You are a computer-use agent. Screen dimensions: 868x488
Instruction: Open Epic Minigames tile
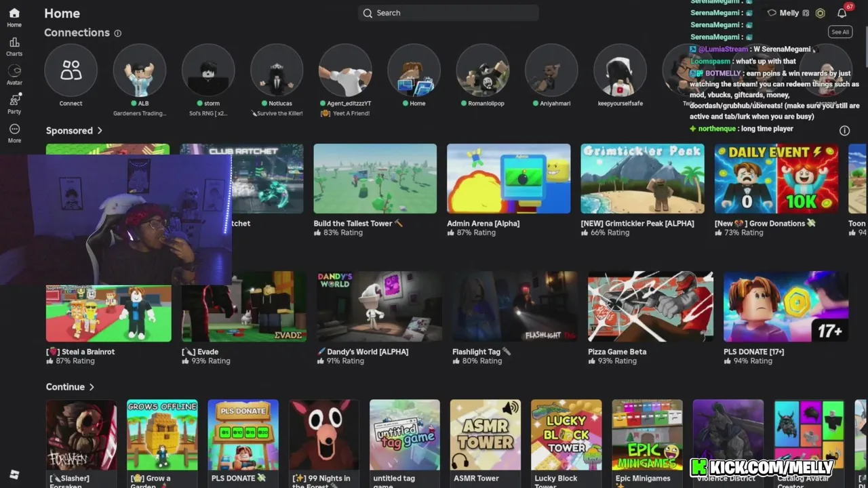[x=648, y=434]
